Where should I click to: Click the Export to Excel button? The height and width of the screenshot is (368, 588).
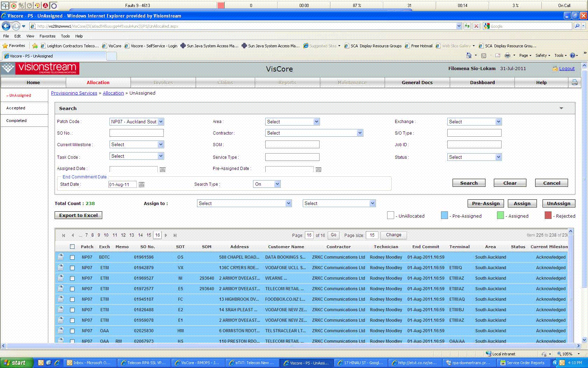[x=78, y=215]
